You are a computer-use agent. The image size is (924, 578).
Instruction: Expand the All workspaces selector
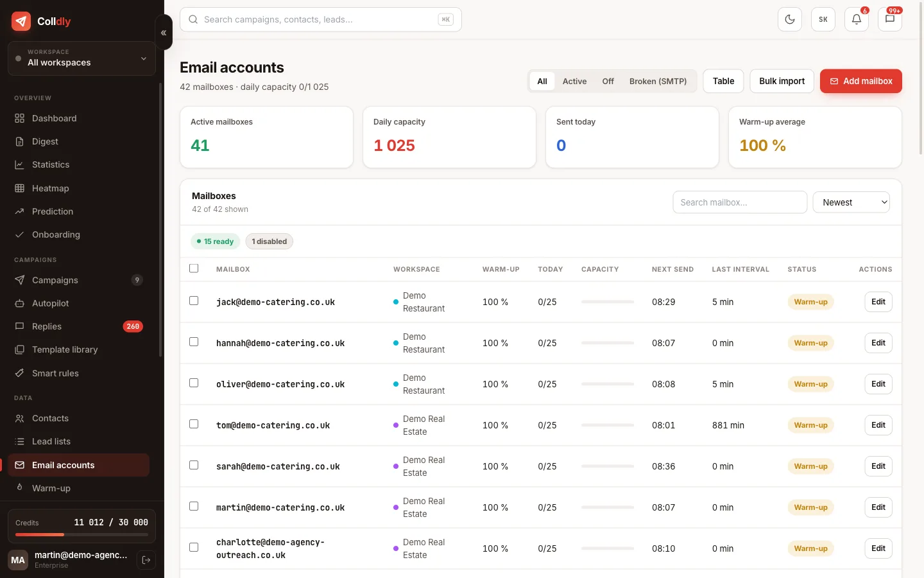81,58
